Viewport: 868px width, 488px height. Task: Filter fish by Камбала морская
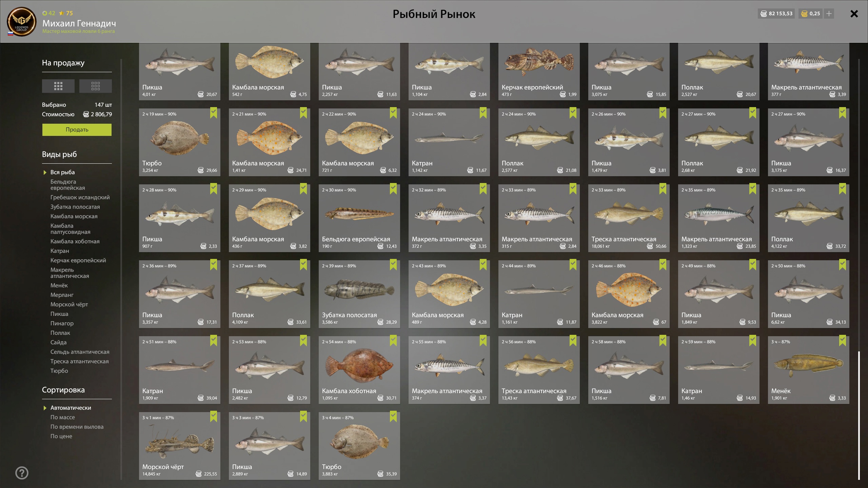click(x=74, y=216)
